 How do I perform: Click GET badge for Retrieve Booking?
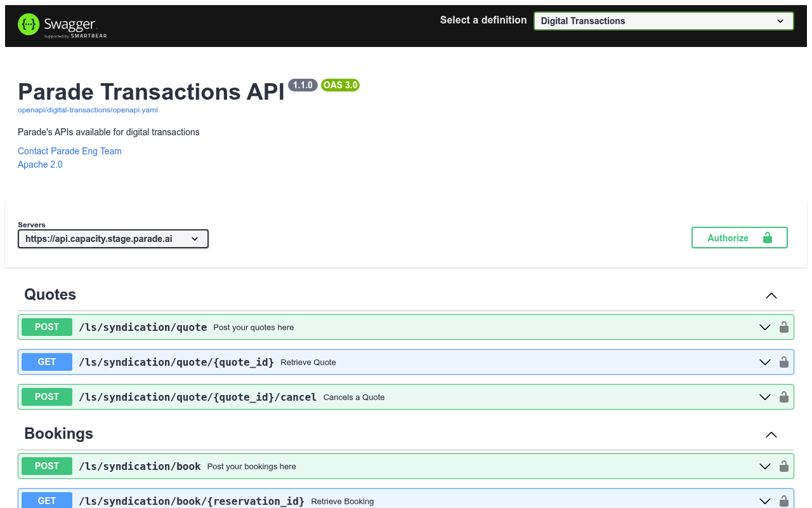point(47,500)
